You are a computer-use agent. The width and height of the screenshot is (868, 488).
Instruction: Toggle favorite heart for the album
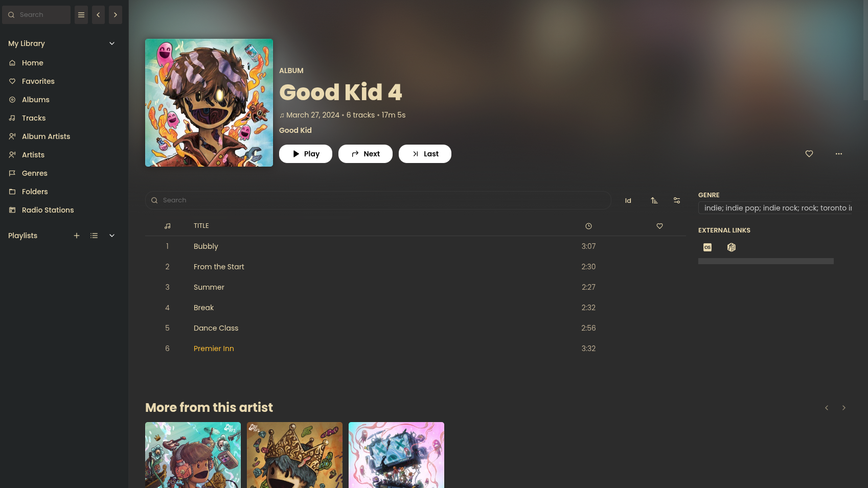[809, 154]
